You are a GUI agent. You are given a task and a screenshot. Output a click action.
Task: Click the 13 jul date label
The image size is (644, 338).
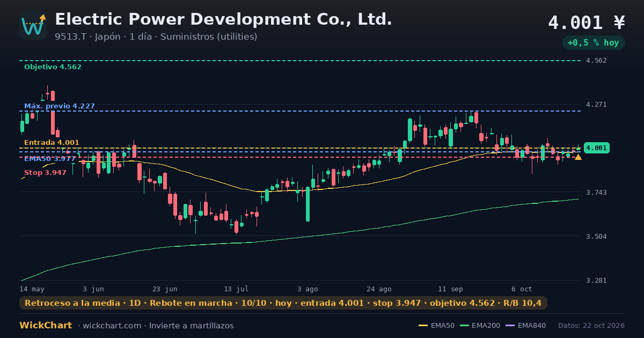[x=236, y=289]
